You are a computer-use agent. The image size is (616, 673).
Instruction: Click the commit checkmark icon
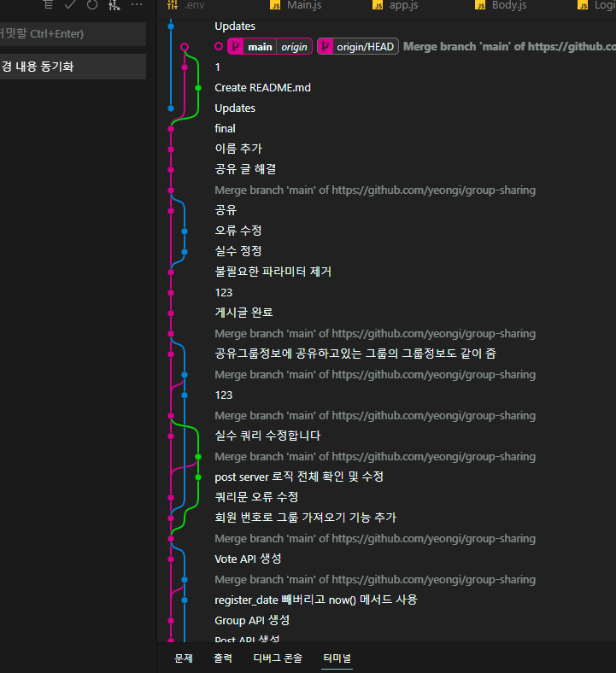click(70, 5)
